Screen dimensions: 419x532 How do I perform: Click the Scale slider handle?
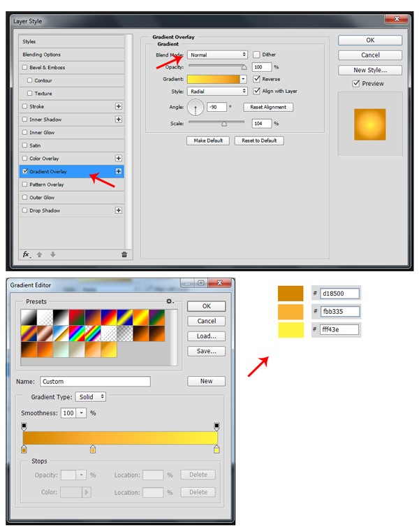point(224,124)
